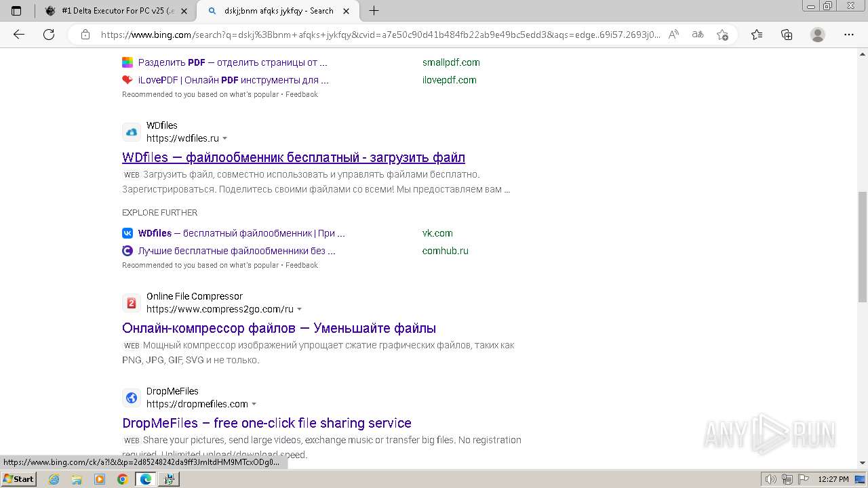The height and width of the screenshot is (488, 868).
Task: Open Онлайн-компрессор файлов result link
Action: (x=279, y=328)
